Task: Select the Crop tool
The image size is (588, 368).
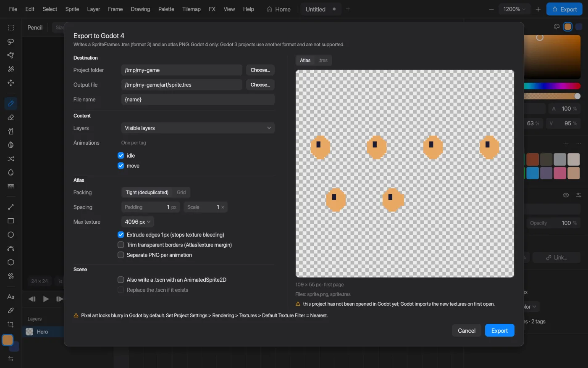Action: coord(11,324)
